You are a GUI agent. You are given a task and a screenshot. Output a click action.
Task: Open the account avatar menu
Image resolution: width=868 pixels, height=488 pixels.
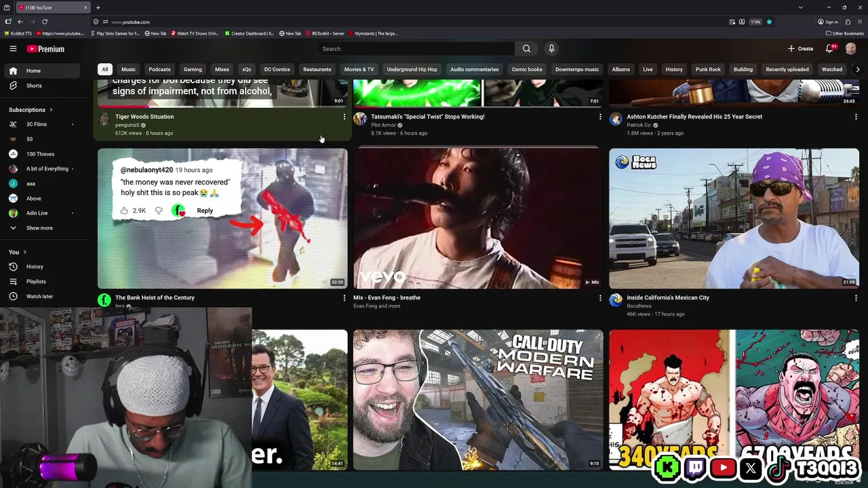tap(851, 49)
